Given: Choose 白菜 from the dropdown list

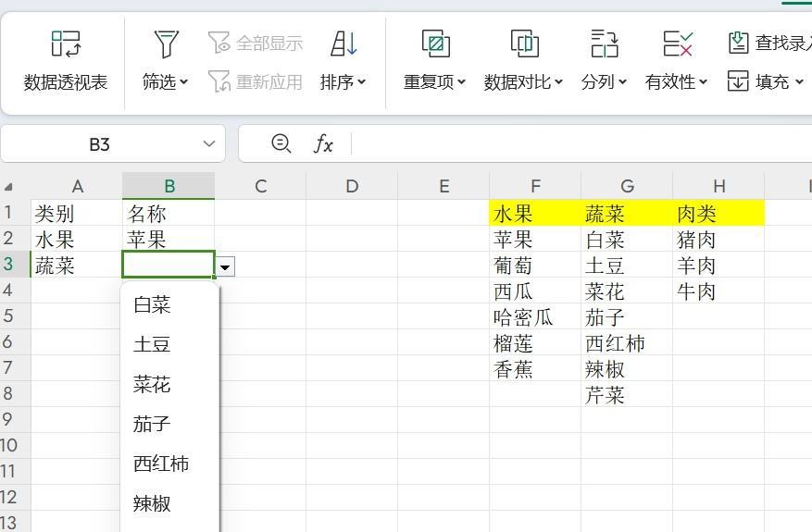Looking at the screenshot, I should tap(169, 304).
